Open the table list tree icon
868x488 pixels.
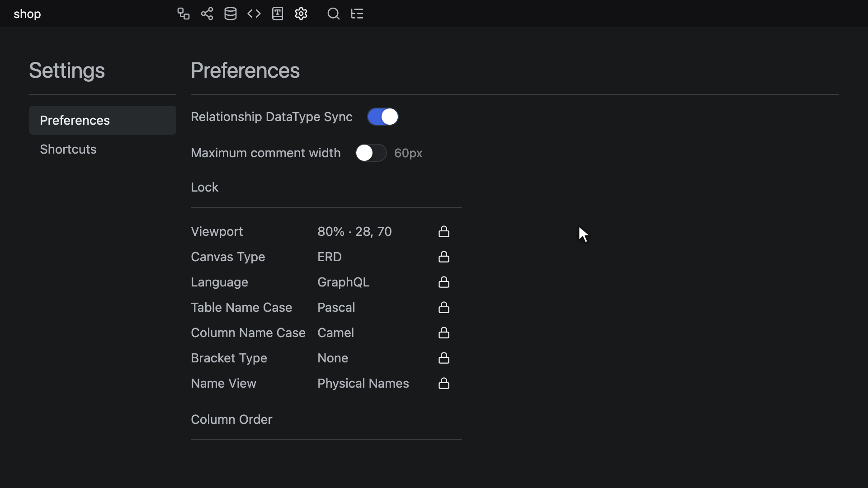(357, 14)
